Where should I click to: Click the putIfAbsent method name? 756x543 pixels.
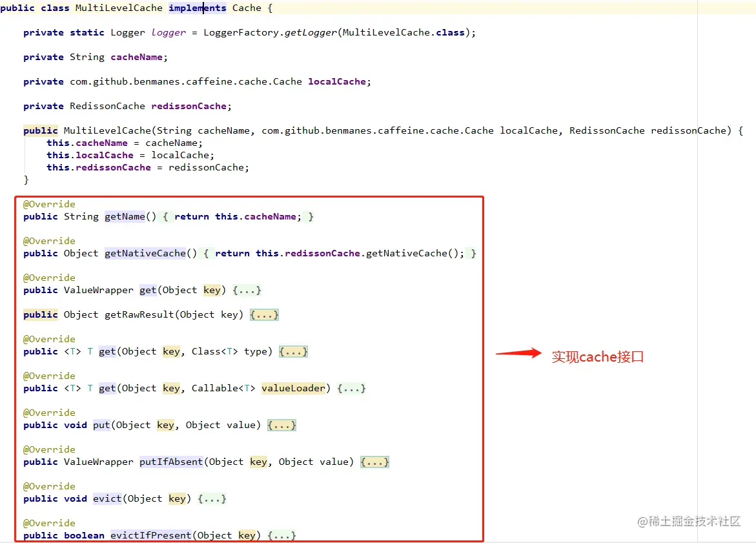click(x=171, y=462)
